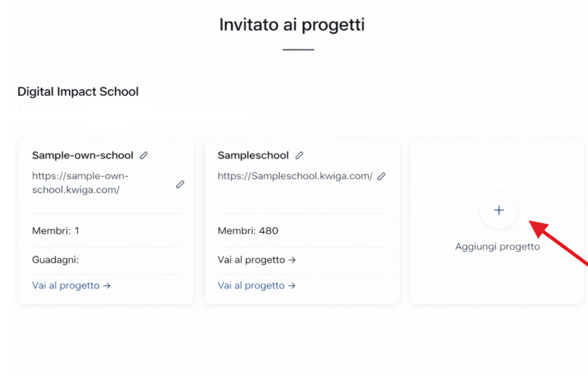Open the https://sample-own-school.kwiga.com/ address
Viewport: 588px width, 376px height.
(80, 183)
